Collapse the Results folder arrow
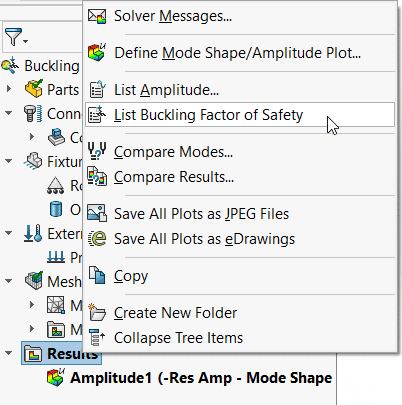402x405 pixels. point(8,353)
